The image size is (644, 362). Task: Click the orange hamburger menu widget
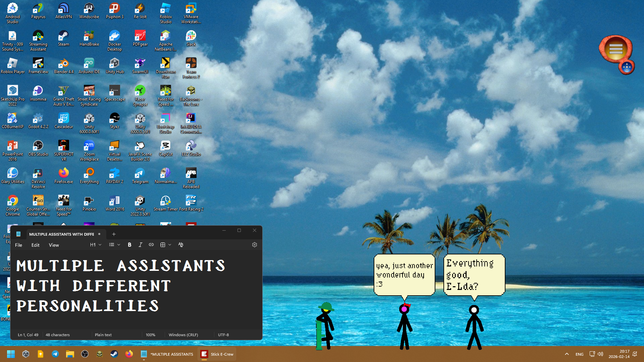[616, 49]
